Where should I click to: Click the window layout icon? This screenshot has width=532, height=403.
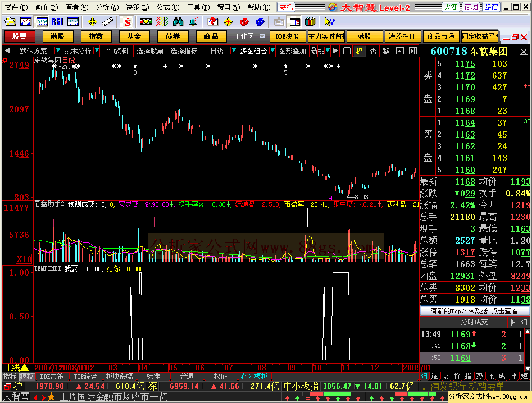click(x=295, y=22)
